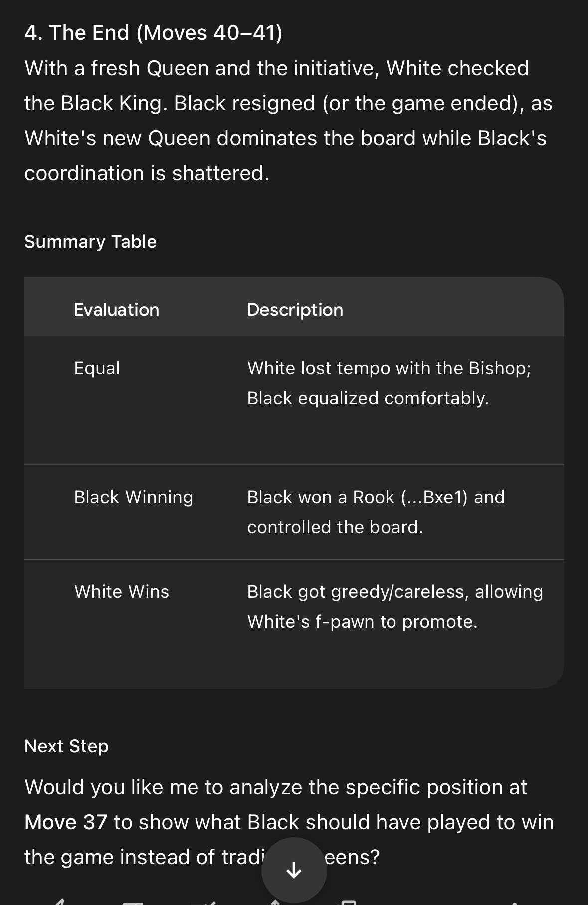
Task: Click the "coordination is shattered" line
Action: [x=147, y=173]
